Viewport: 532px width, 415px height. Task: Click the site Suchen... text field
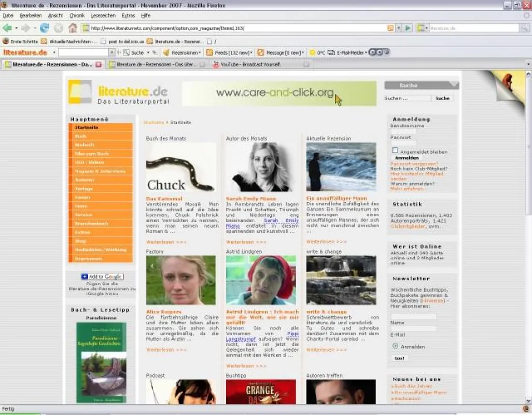click(x=408, y=98)
